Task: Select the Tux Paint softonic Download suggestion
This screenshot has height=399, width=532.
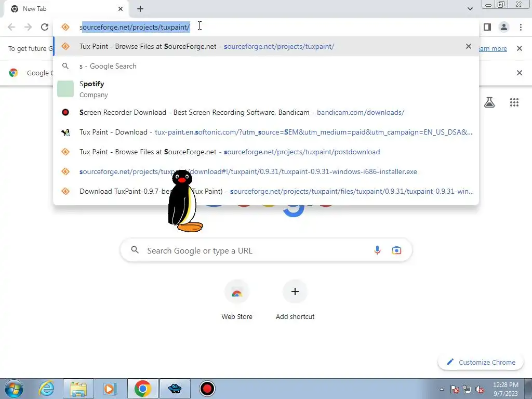Action: (x=266, y=132)
